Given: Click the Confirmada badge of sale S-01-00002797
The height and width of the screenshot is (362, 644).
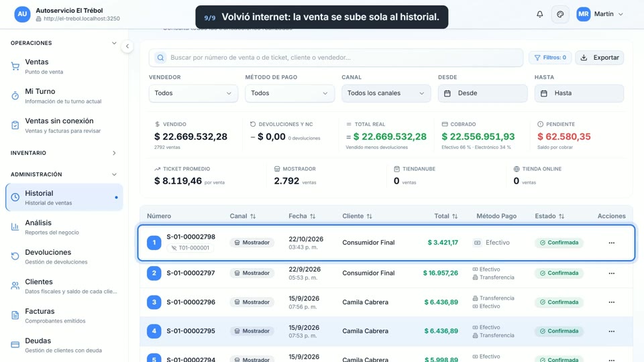Looking at the screenshot, I should pyautogui.click(x=559, y=273).
